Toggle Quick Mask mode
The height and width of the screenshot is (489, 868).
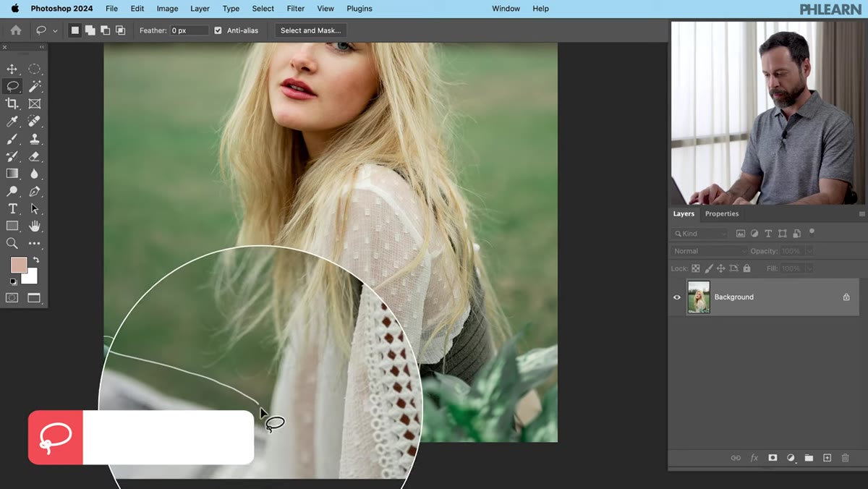(12, 297)
